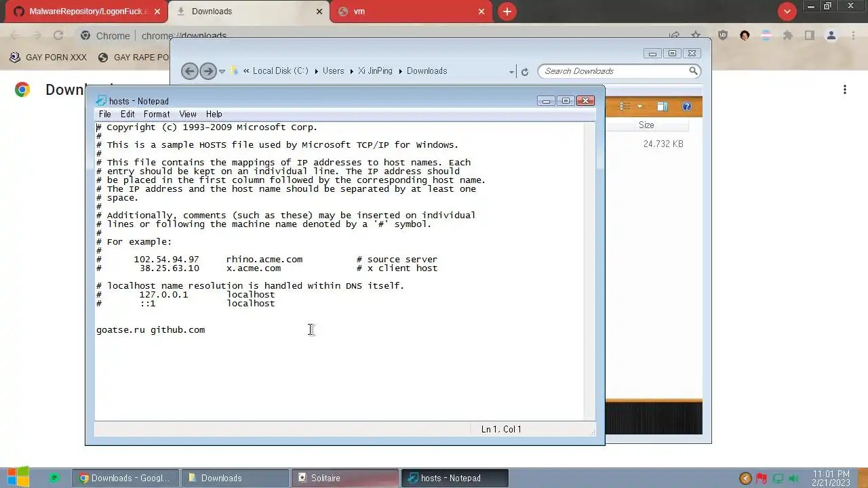Open the uBlock Origin extension
868x488 pixels.
coord(723,35)
